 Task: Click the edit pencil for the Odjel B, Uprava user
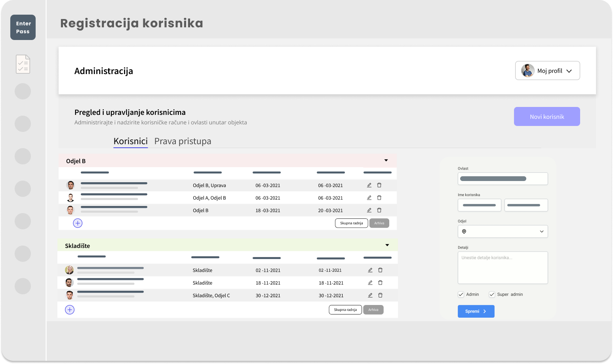pos(369,185)
